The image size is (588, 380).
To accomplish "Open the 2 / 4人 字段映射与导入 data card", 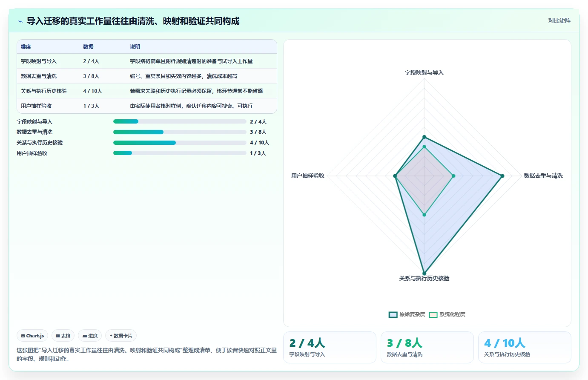I will [330, 347].
